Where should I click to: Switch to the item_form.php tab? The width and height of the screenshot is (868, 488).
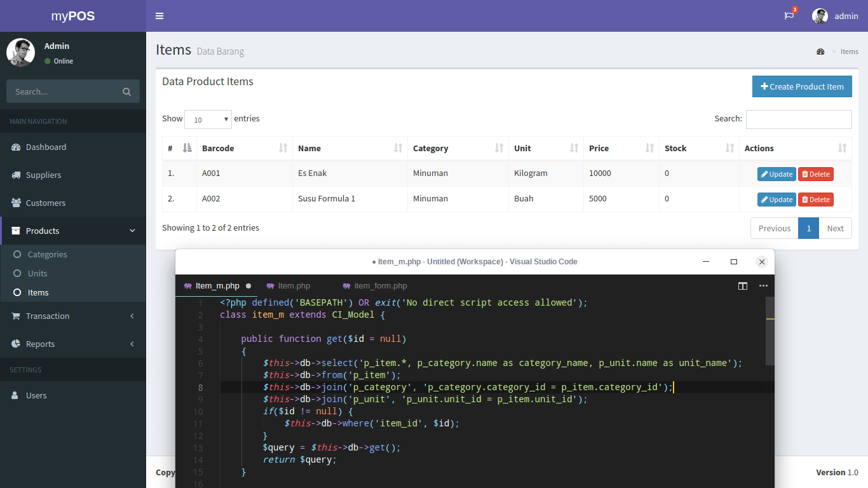click(379, 285)
